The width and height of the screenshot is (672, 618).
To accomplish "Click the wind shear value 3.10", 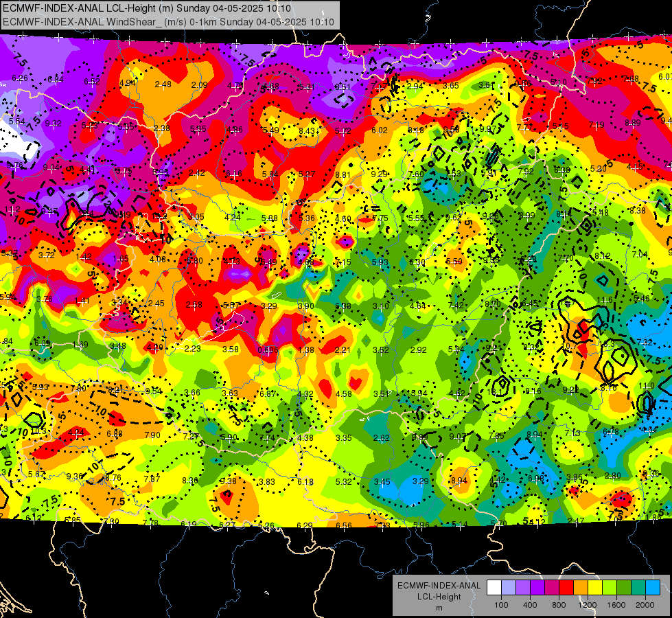I will [380, 306].
